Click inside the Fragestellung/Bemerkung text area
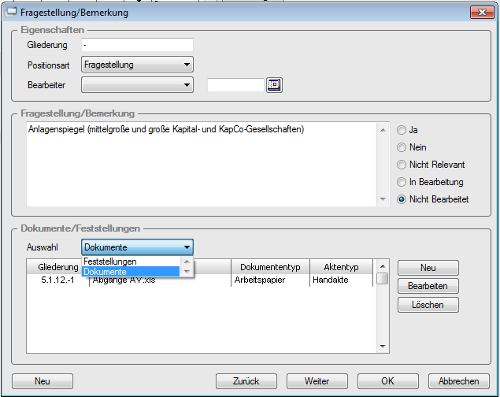Image resolution: width=500 pixels, height=397 pixels. [202, 164]
